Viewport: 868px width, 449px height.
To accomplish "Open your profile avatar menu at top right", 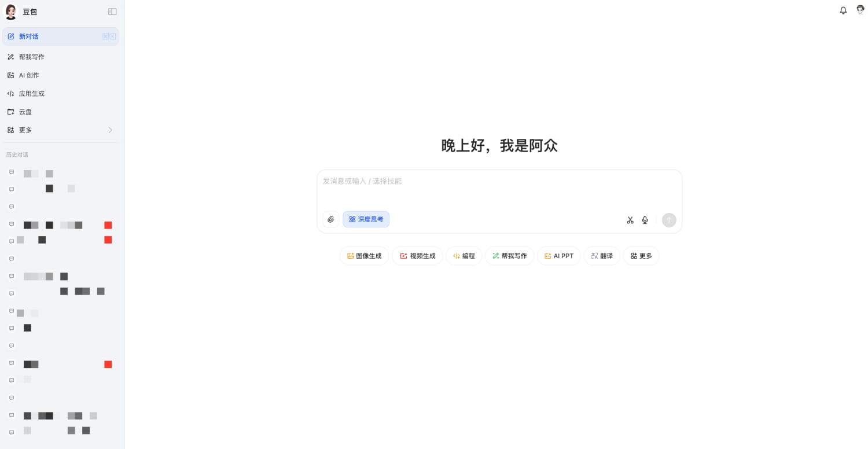I will click(860, 10).
